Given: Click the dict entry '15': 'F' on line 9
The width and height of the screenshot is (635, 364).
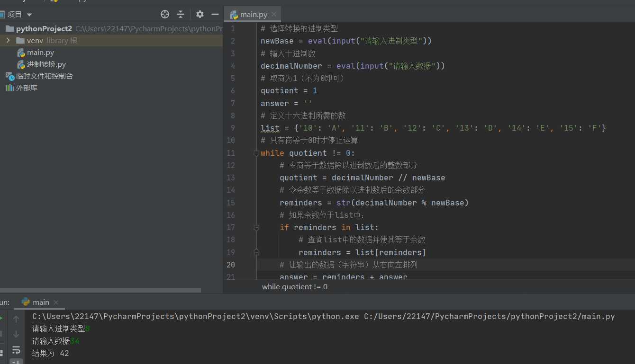Looking at the screenshot, I should pos(581,128).
